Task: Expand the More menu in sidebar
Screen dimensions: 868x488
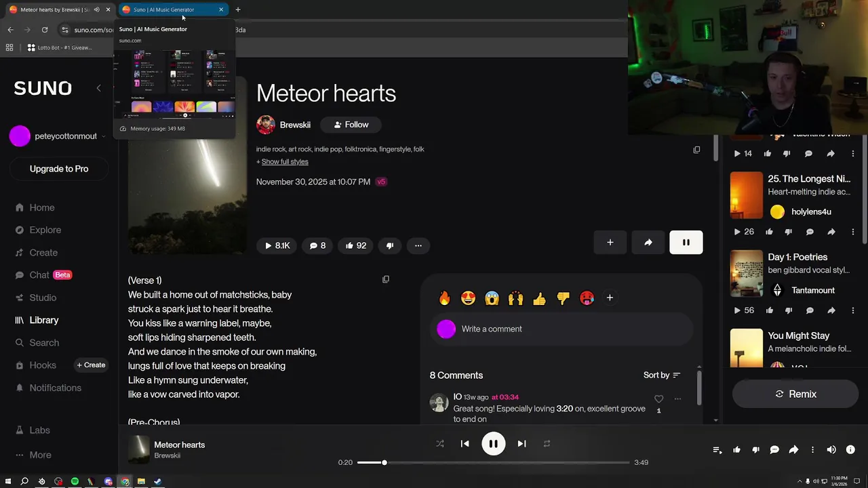Action: click(33, 455)
